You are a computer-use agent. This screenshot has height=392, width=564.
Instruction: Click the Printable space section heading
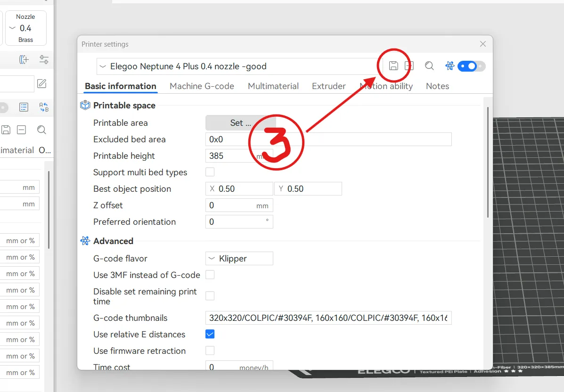pyautogui.click(x=124, y=106)
